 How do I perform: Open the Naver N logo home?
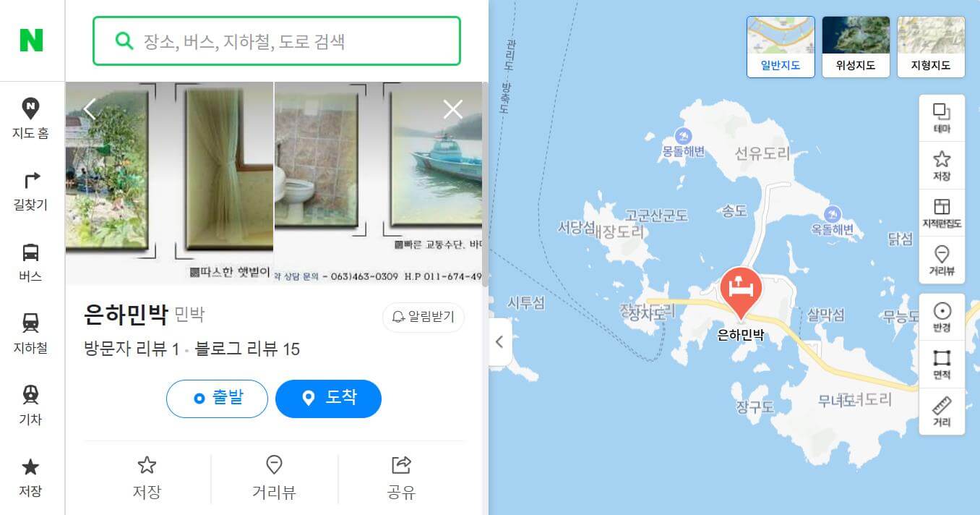coord(31,41)
